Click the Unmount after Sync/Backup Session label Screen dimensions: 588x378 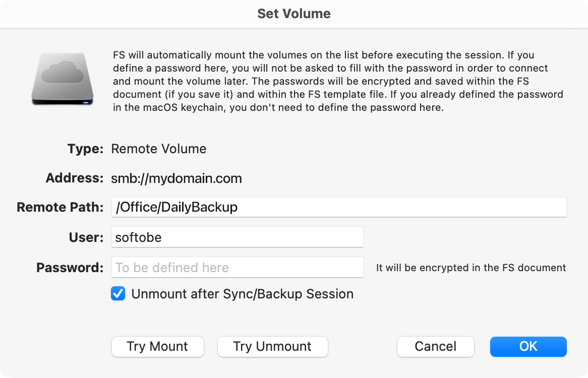(x=242, y=294)
